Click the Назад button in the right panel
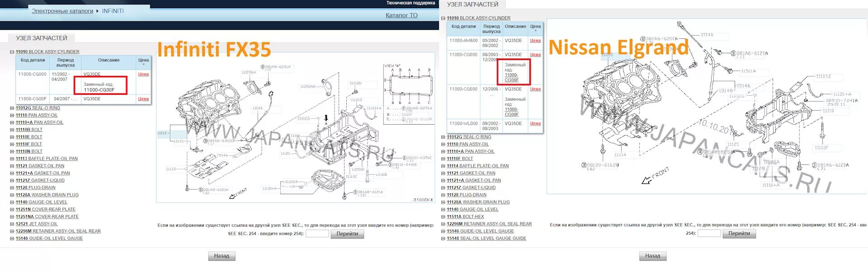The image size is (868, 271). pyautogui.click(x=653, y=256)
